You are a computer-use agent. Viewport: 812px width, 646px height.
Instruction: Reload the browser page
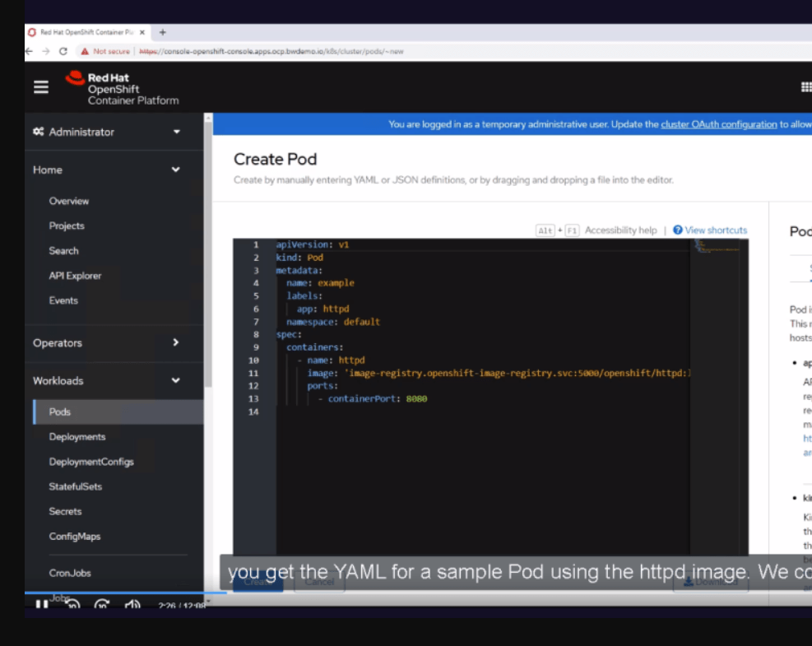[63, 51]
